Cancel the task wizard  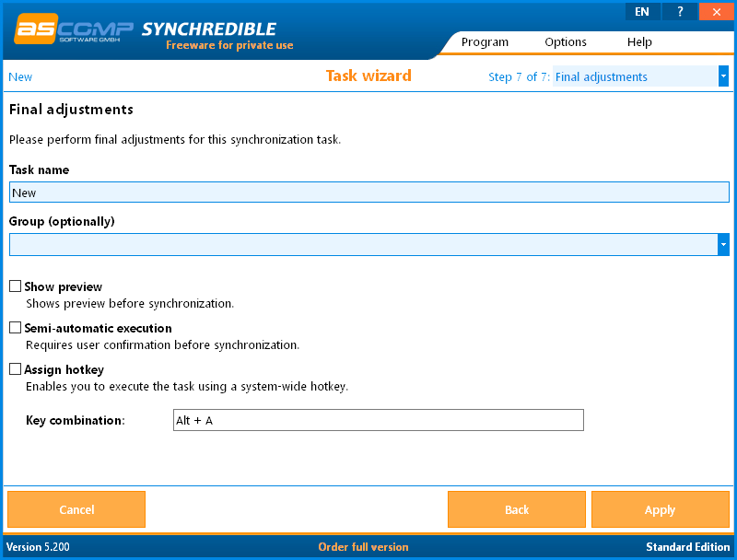point(76,509)
